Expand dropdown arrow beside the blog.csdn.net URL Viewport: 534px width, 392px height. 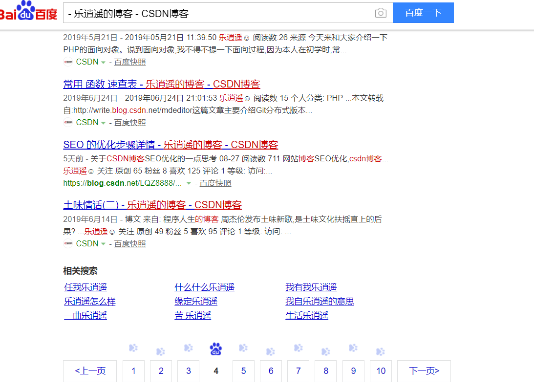[x=189, y=183]
